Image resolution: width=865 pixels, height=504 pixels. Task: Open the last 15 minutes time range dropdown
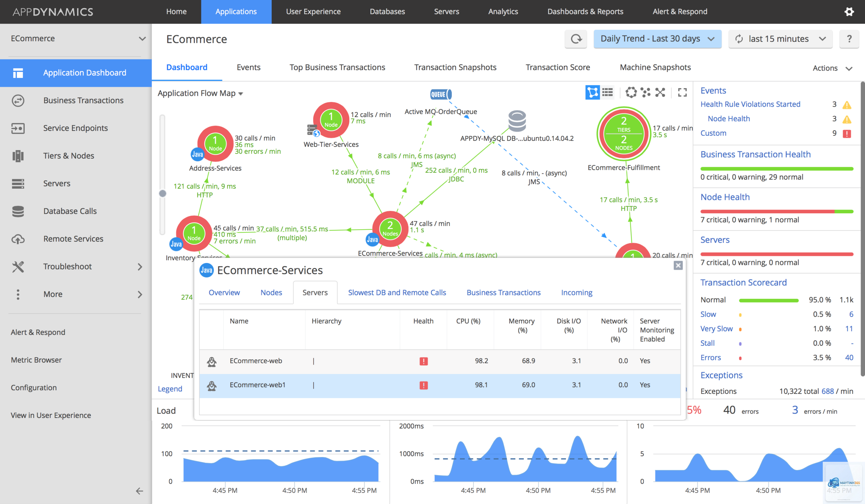pyautogui.click(x=780, y=39)
